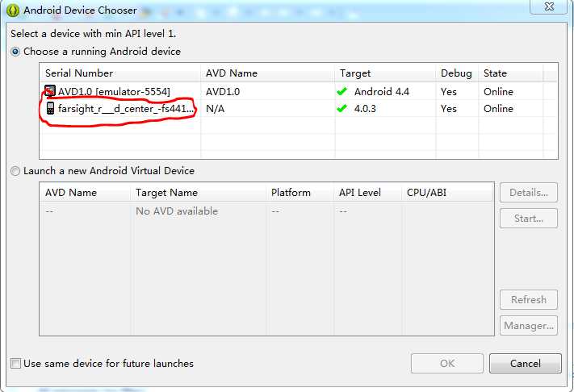Click the Android Device Chooser title icon
574x392 pixels.
point(13,10)
